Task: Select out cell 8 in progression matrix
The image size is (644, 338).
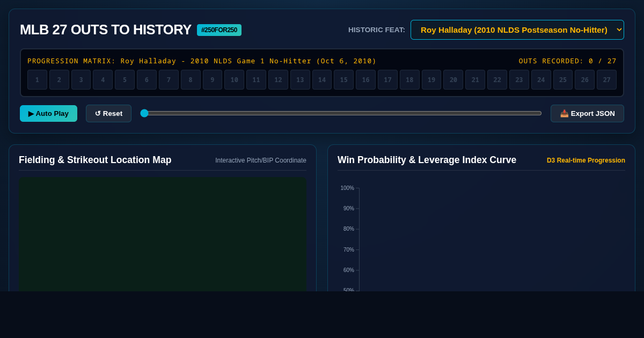Action: 191,80
